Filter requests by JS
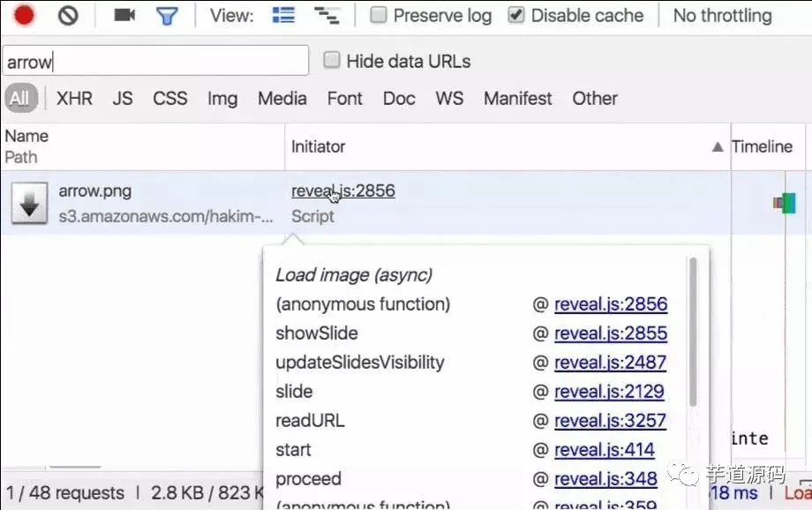 tap(123, 98)
